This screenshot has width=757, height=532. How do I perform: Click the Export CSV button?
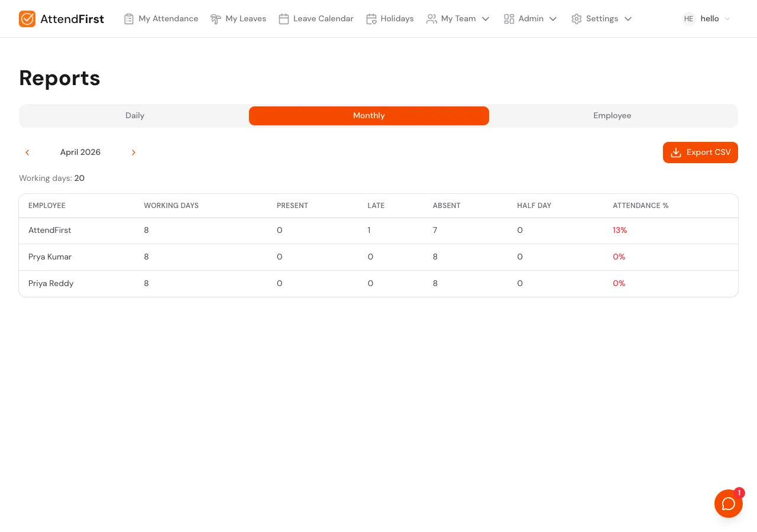click(700, 152)
